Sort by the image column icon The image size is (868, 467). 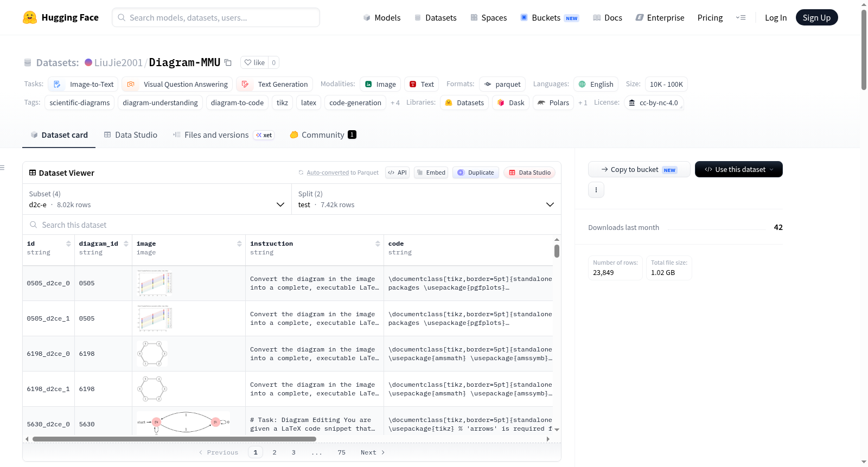click(x=239, y=244)
